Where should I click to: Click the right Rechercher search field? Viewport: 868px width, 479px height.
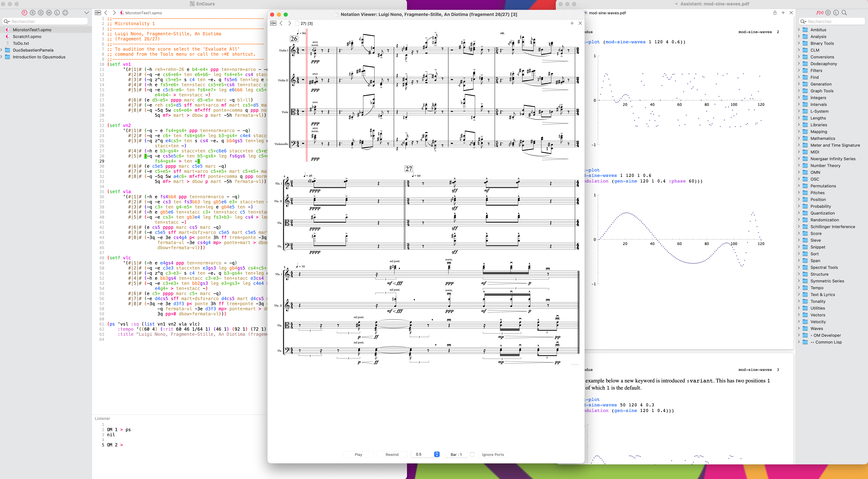click(x=832, y=22)
